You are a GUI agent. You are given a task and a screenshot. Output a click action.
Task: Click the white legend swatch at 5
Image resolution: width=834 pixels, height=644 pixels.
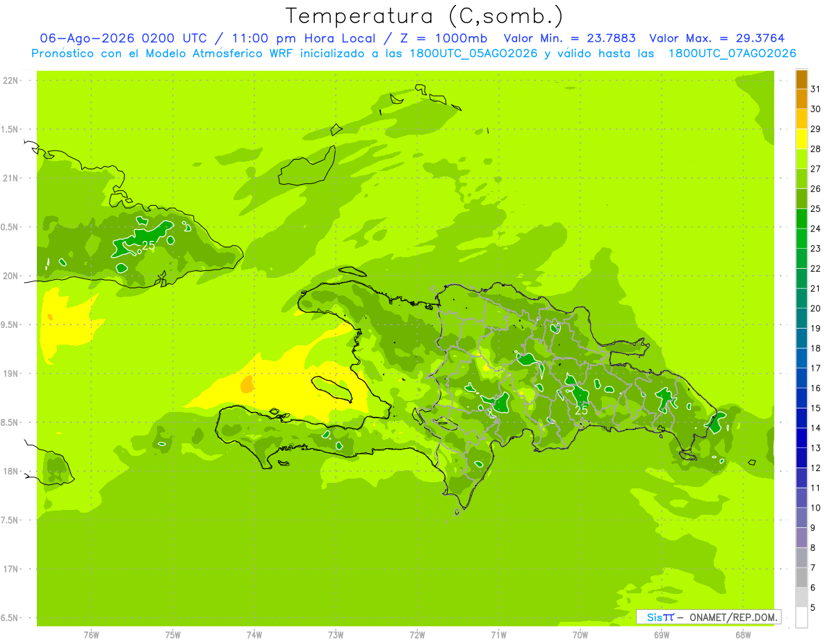(x=801, y=617)
